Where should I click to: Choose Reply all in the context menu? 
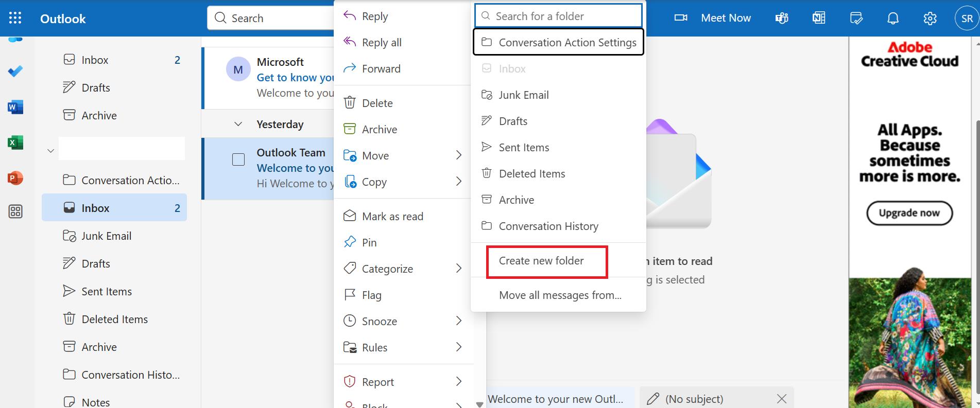coord(404,42)
